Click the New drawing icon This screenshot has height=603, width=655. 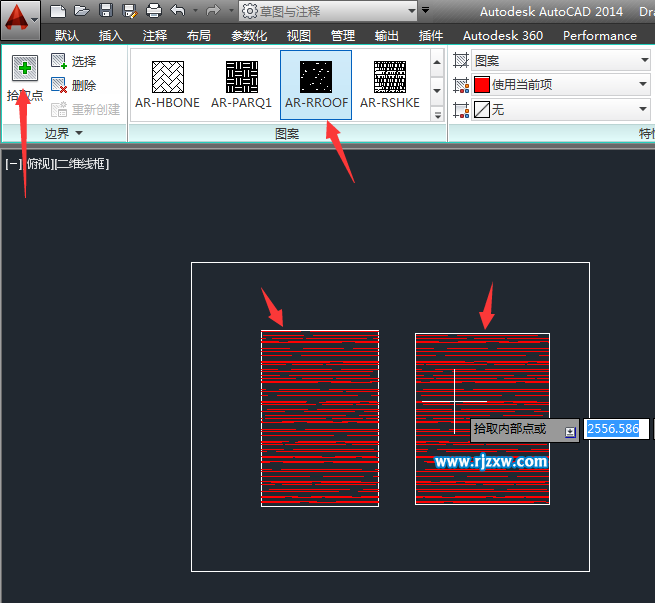pyautogui.click(x=58, y=11)
